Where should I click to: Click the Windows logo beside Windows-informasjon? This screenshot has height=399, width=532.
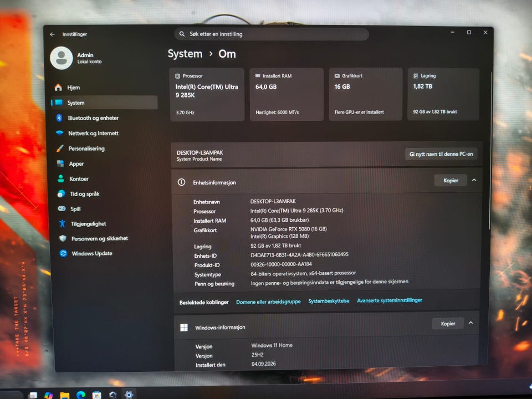(x=184, y=328)
